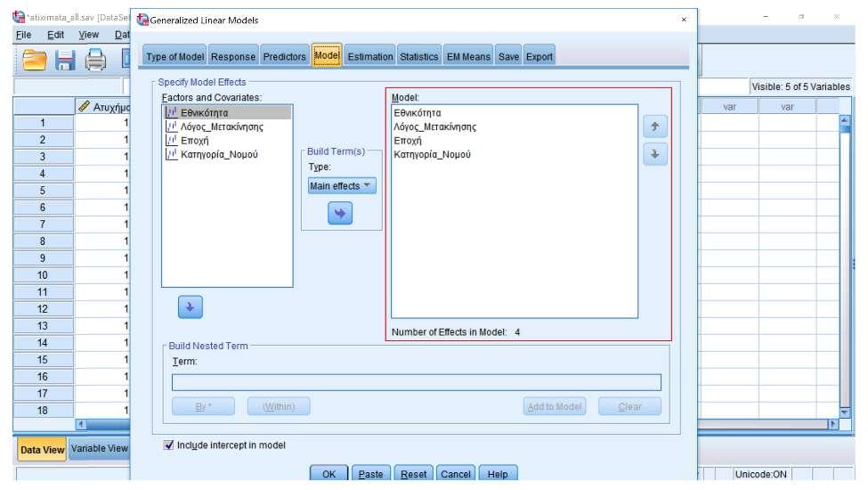This screenshot has height=490, width=868.
Task: Click the (Within) button
Action: click(279, 406)
